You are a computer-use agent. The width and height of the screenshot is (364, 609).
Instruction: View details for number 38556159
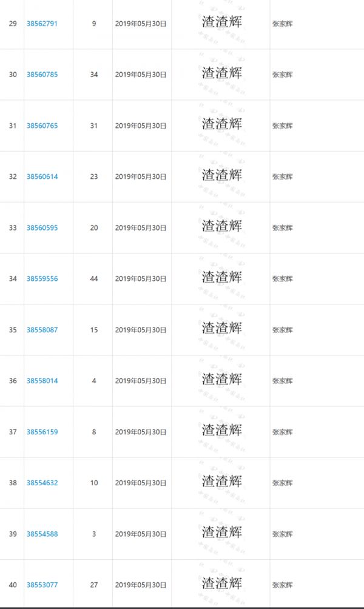[42, 432]
